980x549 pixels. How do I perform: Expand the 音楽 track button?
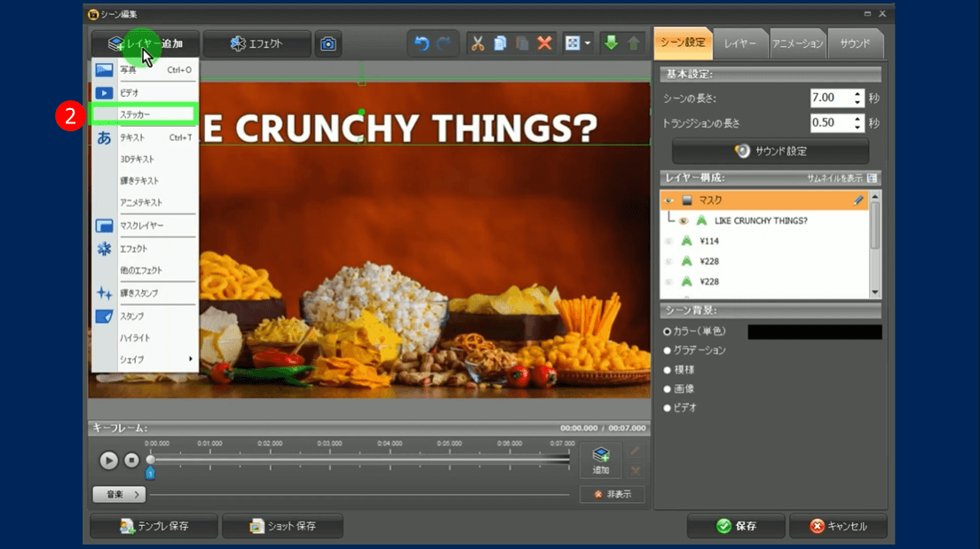[119, 494]
